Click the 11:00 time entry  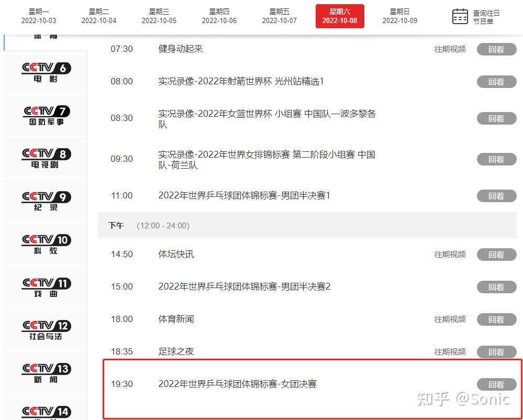(122, 195)
